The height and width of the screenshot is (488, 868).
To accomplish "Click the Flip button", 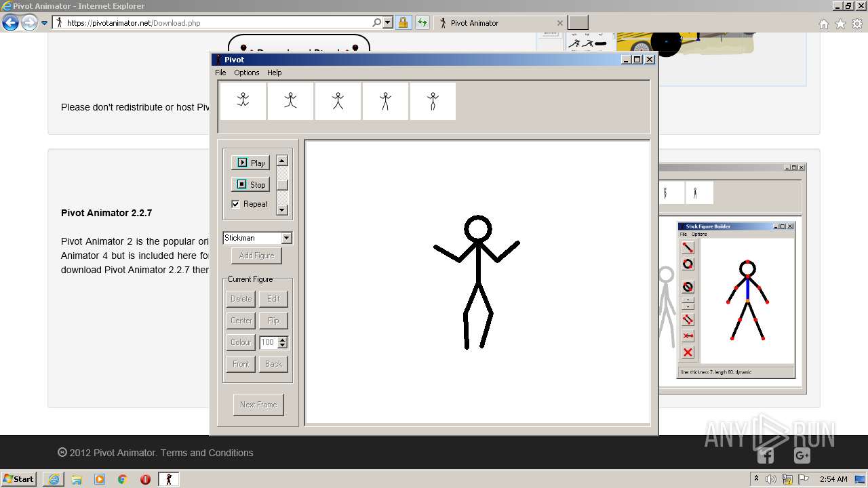I will [273, 321].
